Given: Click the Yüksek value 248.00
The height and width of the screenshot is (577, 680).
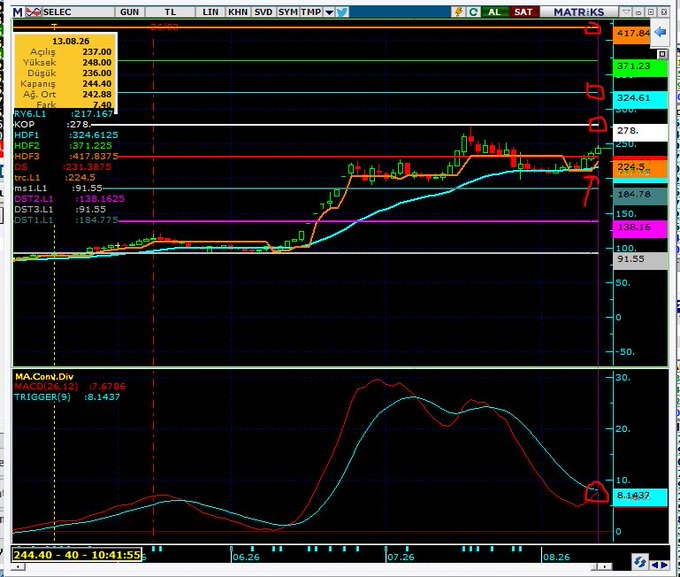Looking at the screenshot, I should (x=97, y=62).
